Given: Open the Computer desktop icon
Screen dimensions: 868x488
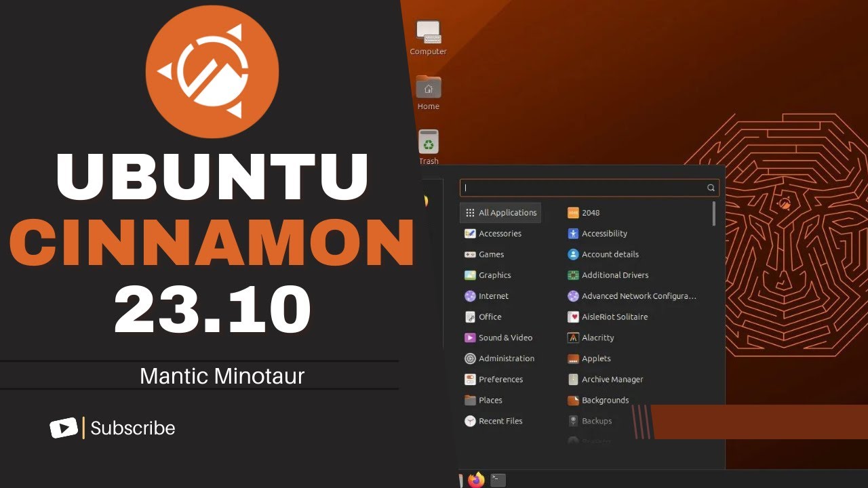Looking at the screenshot, I should (428, 37).
